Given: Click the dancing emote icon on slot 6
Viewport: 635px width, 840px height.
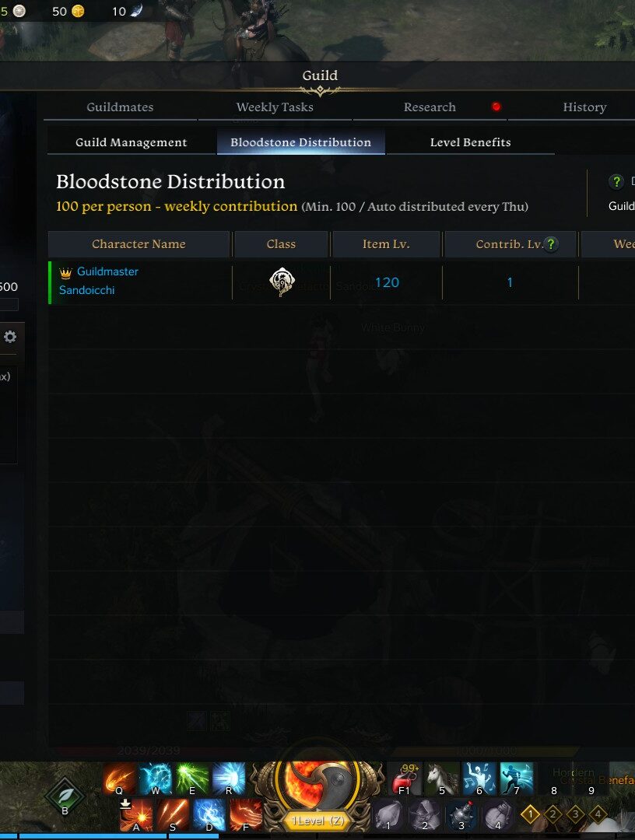Looking at the screenshot, I should 479,779.
